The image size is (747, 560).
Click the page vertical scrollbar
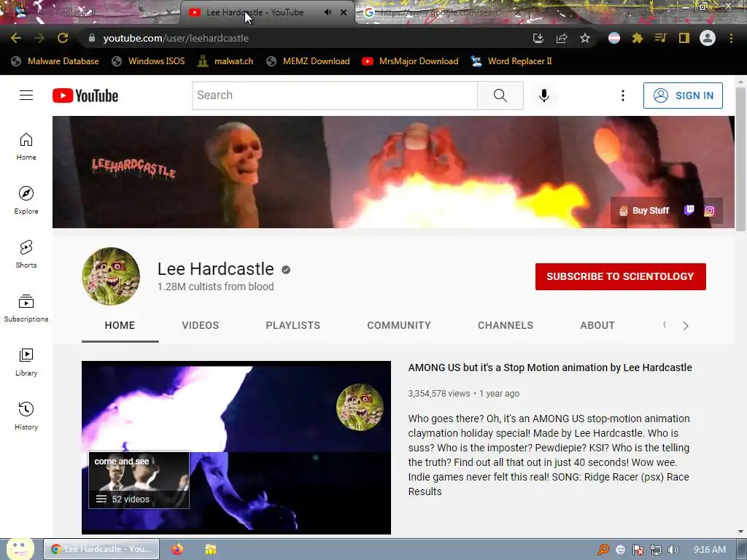click(740, 157)
